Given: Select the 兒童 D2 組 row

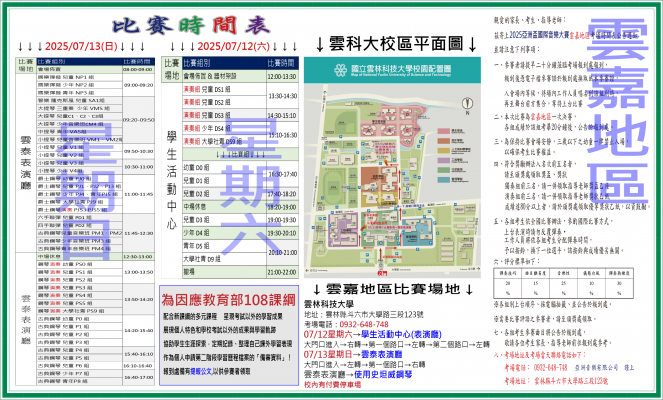Looking at the screenshot, I should pyautogui.click(x=225, y=194).
